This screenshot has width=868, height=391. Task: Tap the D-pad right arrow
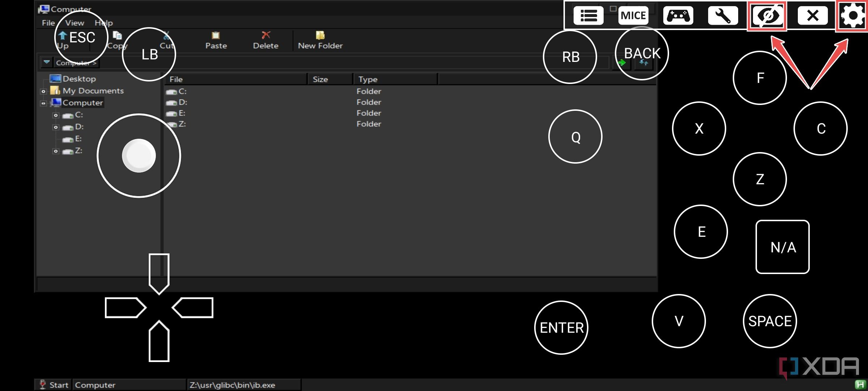click(x=193, y=308)
